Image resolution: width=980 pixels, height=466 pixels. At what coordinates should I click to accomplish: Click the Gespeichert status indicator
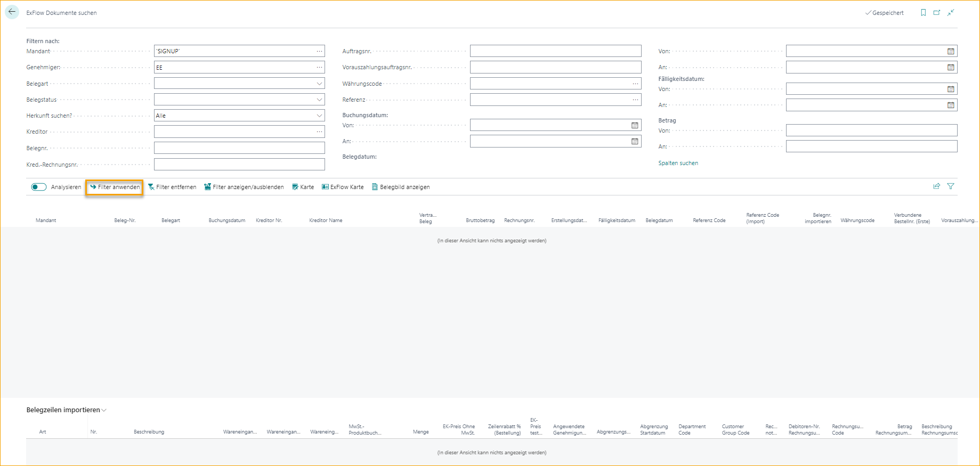coord(884,13)
